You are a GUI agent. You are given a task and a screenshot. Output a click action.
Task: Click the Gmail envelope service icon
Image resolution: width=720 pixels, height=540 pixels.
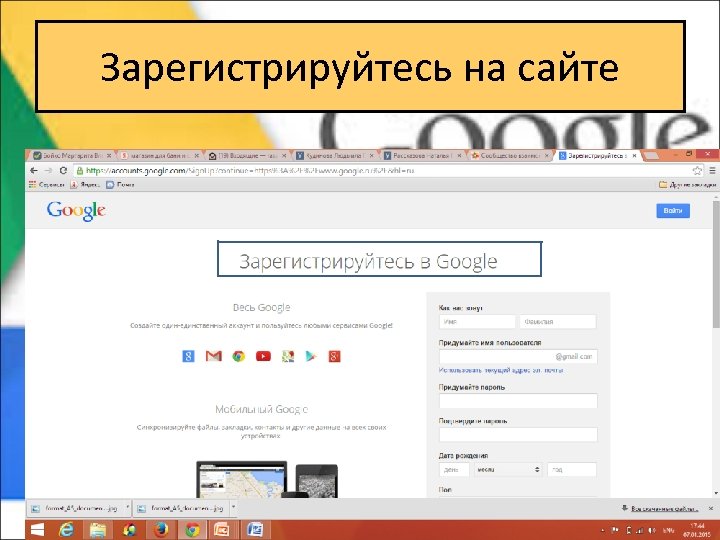(214, 356)
